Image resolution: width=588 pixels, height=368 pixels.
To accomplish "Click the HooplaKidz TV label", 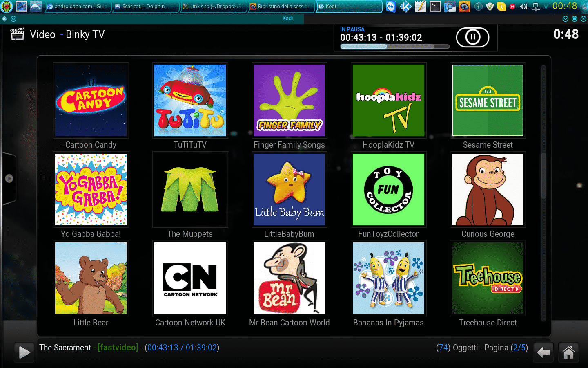I will coord(388,145).
